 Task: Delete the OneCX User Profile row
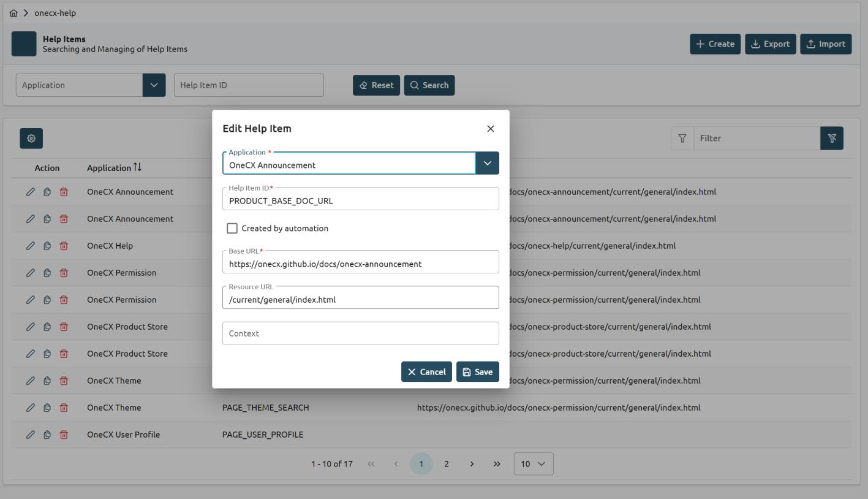coord(64,435)
